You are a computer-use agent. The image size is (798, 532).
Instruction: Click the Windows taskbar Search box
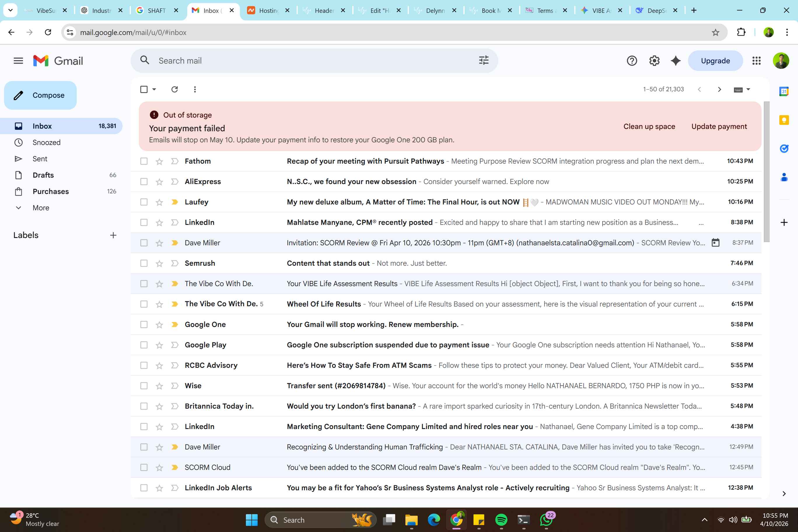click(x=320, y=520)
